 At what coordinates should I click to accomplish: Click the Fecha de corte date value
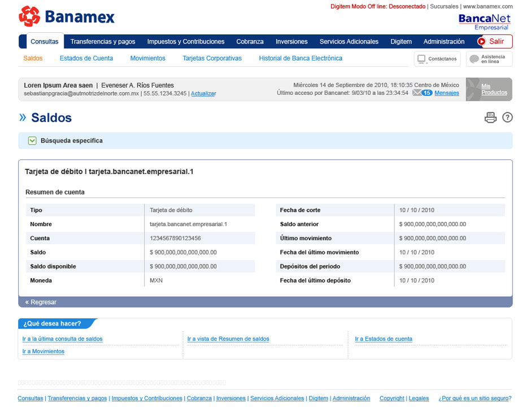coord(416,210)
